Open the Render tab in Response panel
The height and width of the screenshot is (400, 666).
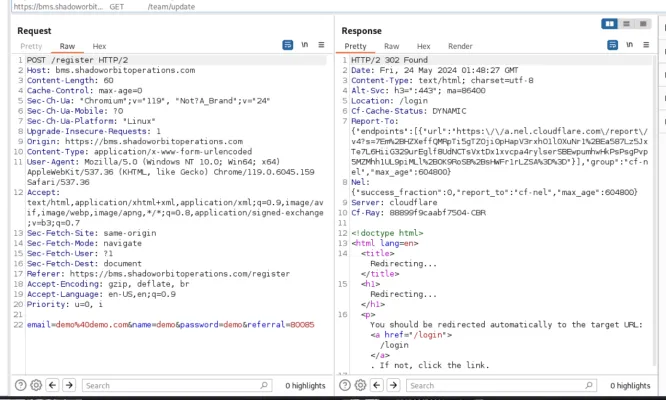[x=460, y=46]
